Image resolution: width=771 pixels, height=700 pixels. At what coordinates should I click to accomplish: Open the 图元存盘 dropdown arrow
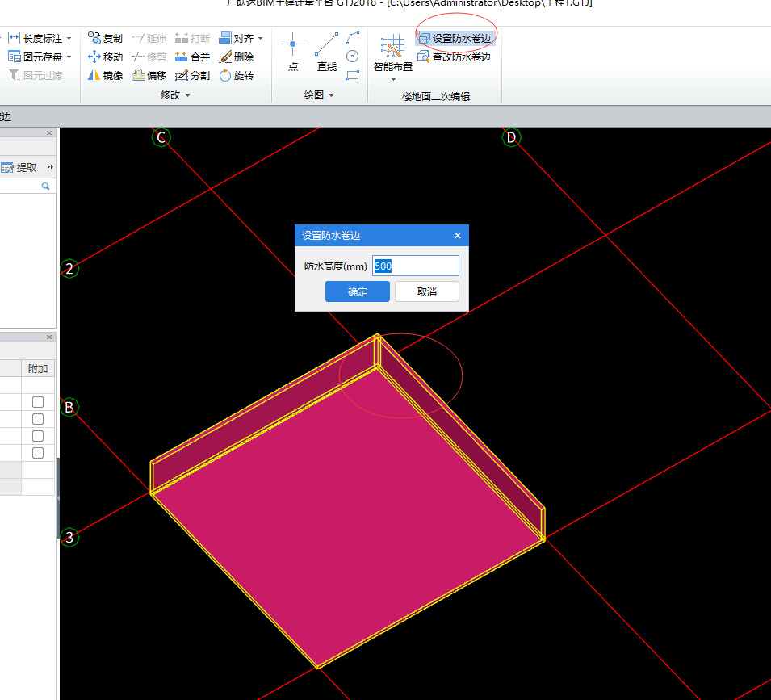[69, 57]
